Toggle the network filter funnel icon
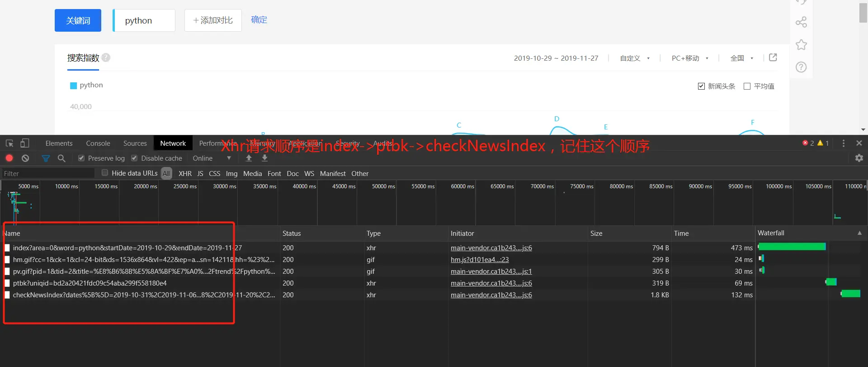Image resolution: width=868 pixels, height=367 pixels. click(x=46, y=158)
